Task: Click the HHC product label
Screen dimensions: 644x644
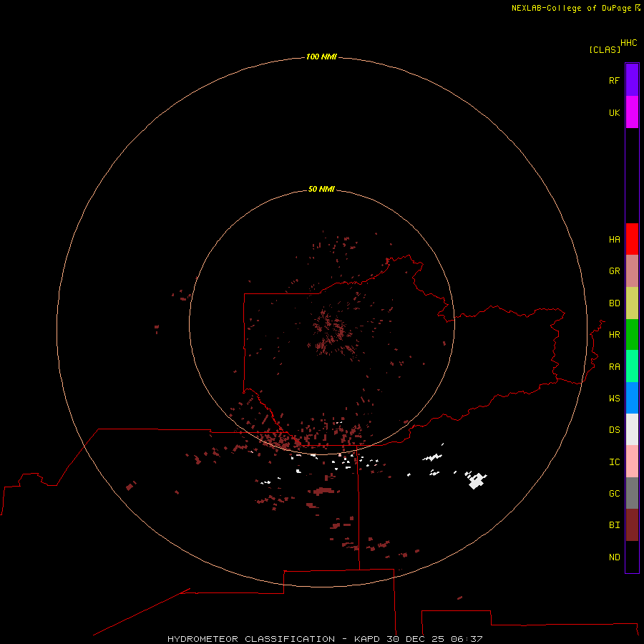Action: [629, 43]
